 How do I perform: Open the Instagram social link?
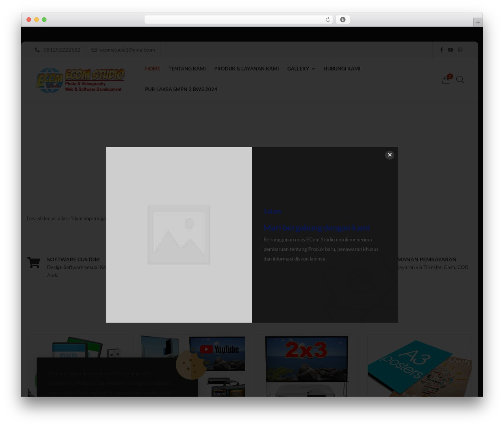coord(460,50)
